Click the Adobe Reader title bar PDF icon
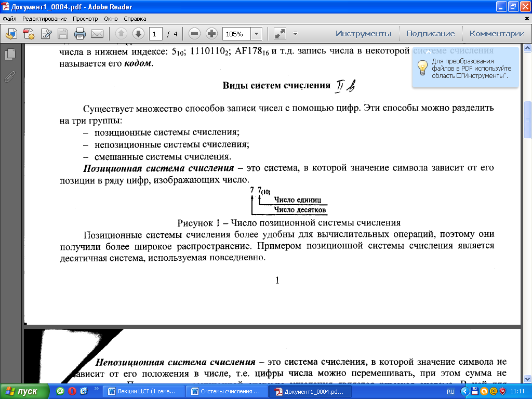 point(6,6)
